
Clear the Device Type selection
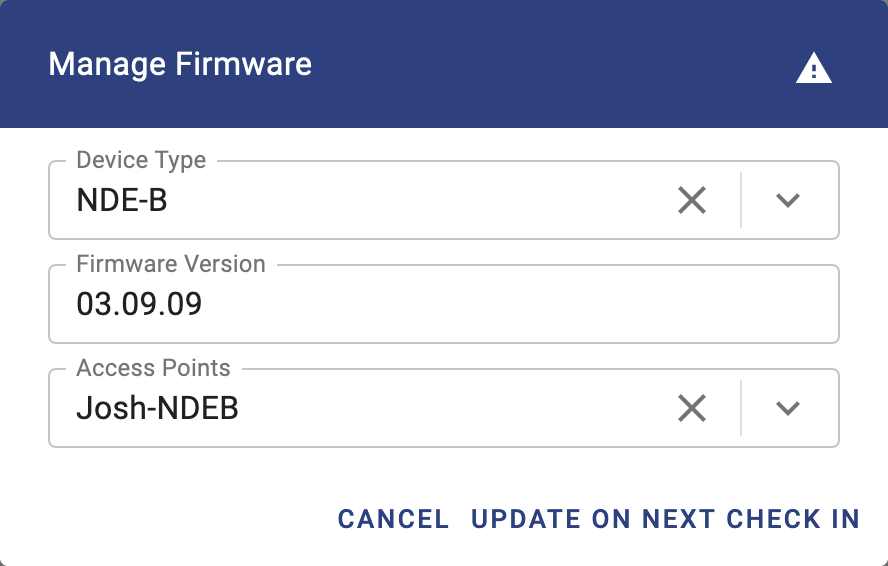tap(692, 201)
